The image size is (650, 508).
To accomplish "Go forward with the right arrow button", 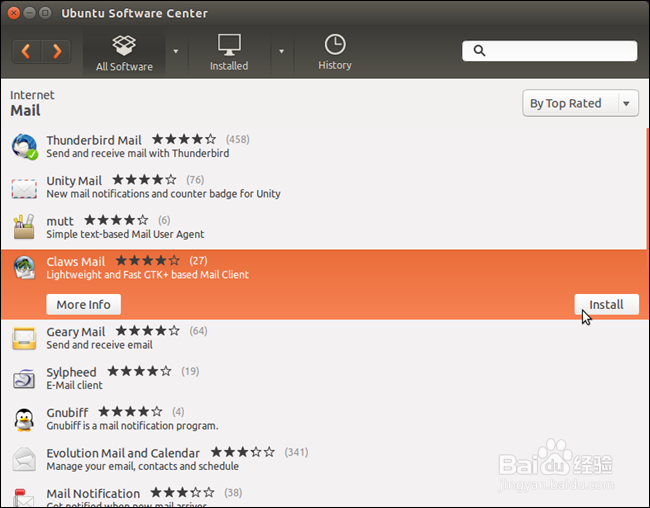I will [56, 51].
